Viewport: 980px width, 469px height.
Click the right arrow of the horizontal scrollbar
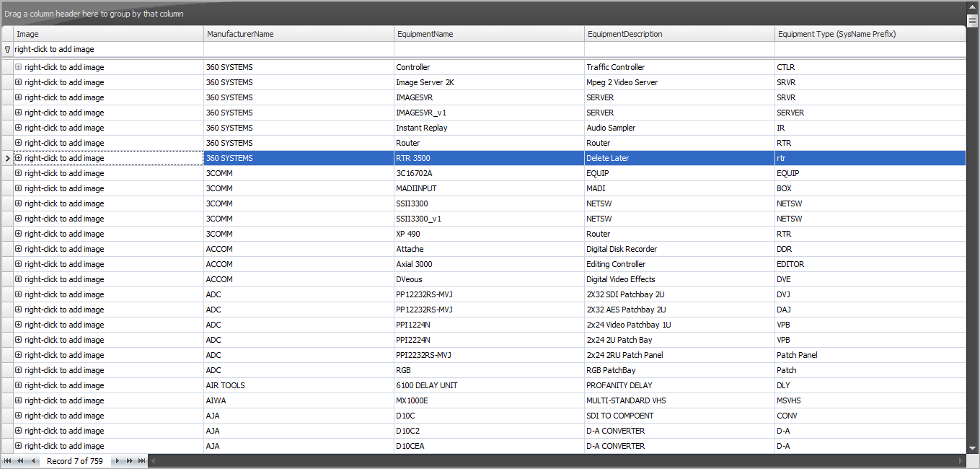[x=961, y=461]
